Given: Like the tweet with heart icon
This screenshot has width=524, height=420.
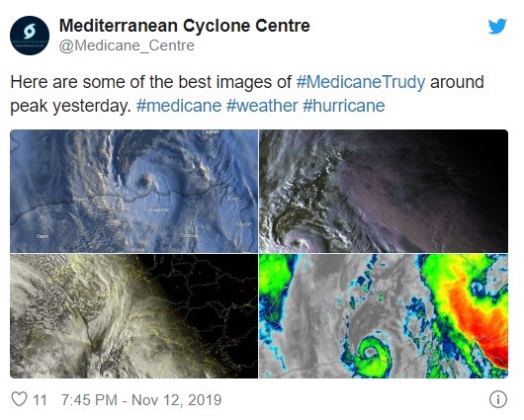Looking at the screenshot, I should click(x=19, y=399).
